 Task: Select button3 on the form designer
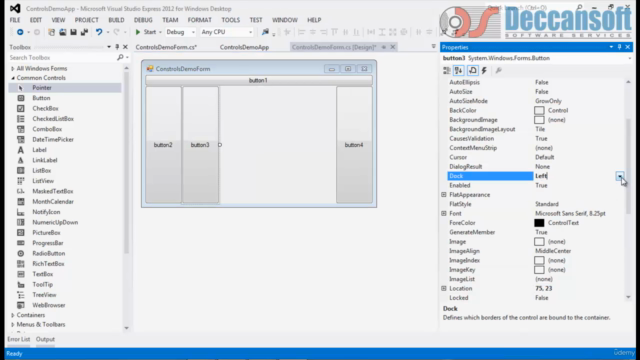pos(200,144)
